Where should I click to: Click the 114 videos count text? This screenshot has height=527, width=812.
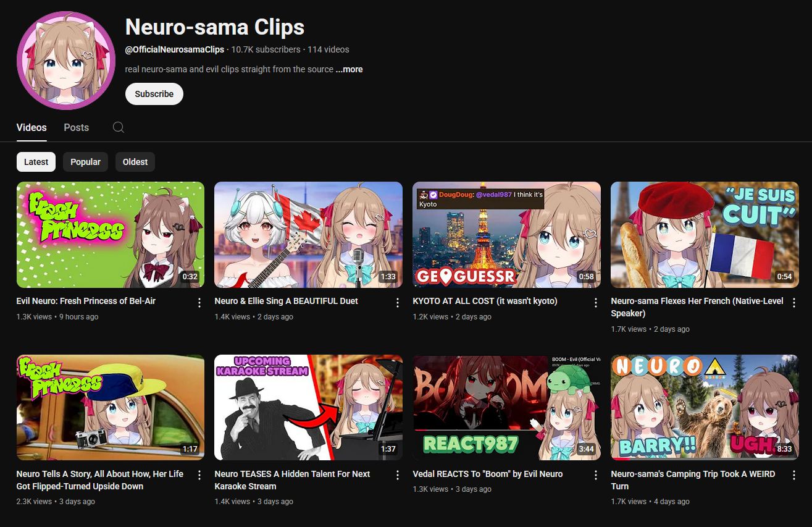(329, 49)
